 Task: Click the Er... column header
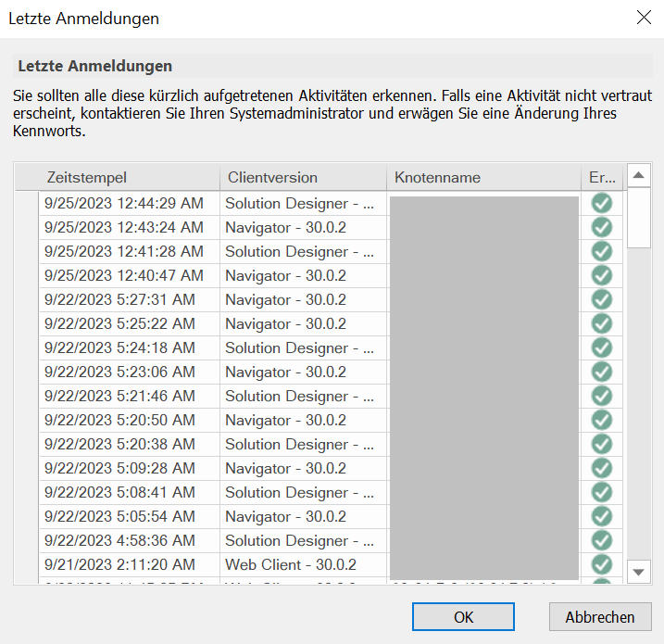coord(602,177)
